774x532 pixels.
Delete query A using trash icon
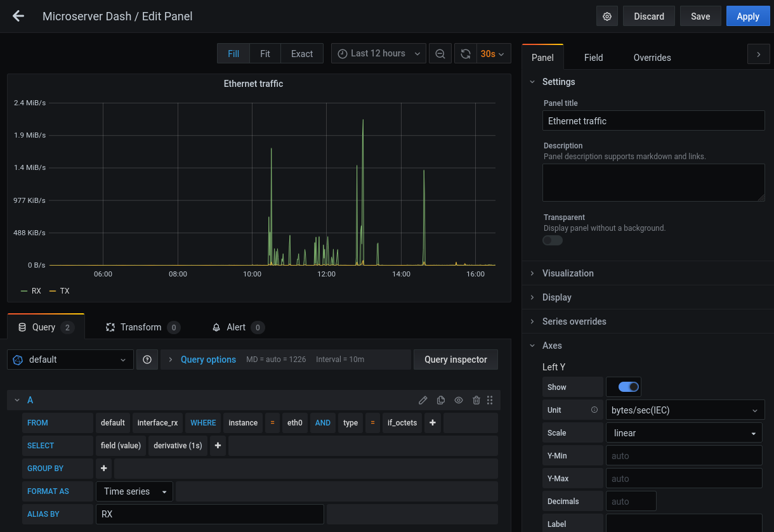tap(476, 400)
